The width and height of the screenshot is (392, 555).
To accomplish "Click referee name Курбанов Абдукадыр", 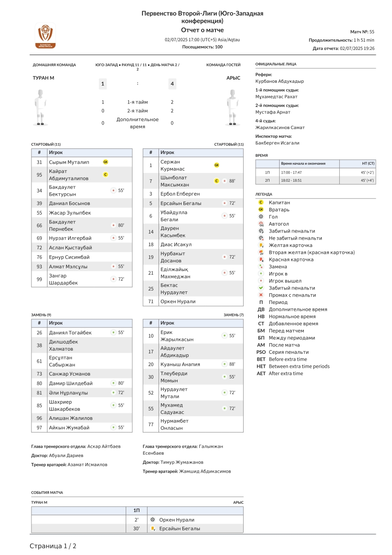I will point(279,81).
